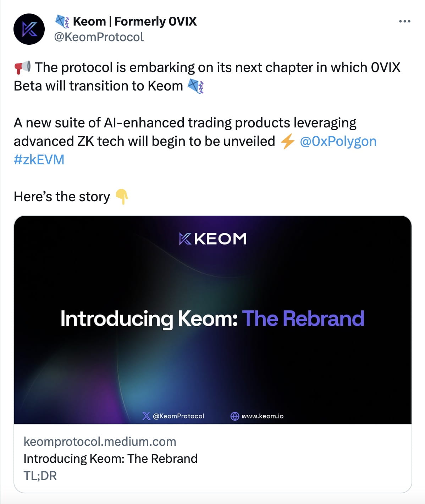Click the @KeomProtocol label inside the banner
This screenshot has width=425, height=504.
(178, 416)
